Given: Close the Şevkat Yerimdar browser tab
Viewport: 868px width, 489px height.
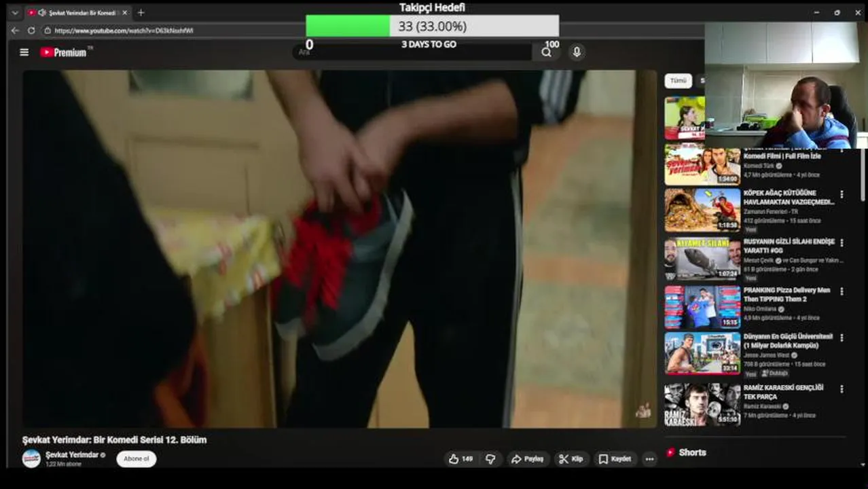Looking at the screenshot, I should [125, 13].
